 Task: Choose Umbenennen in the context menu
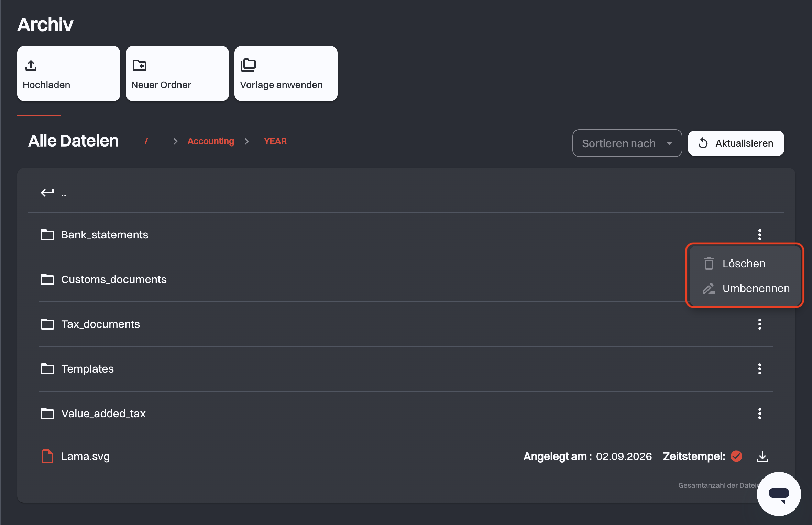click(745, 288)
